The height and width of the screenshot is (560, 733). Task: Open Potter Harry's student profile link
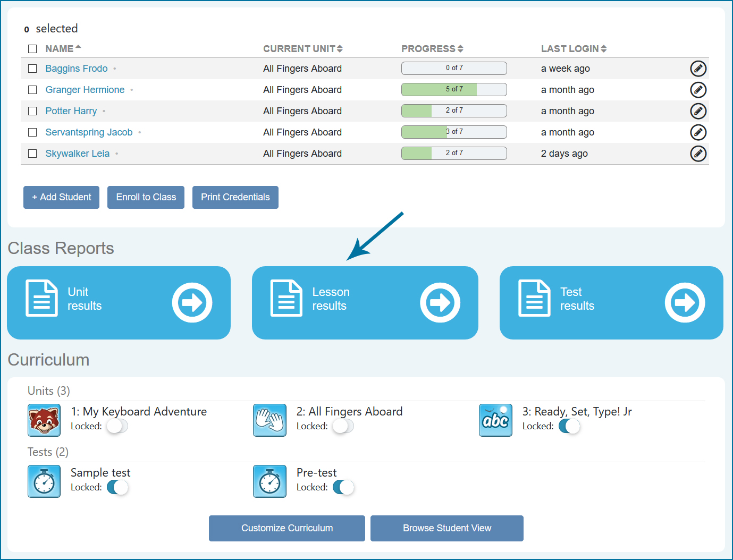(x=71, y=111)
